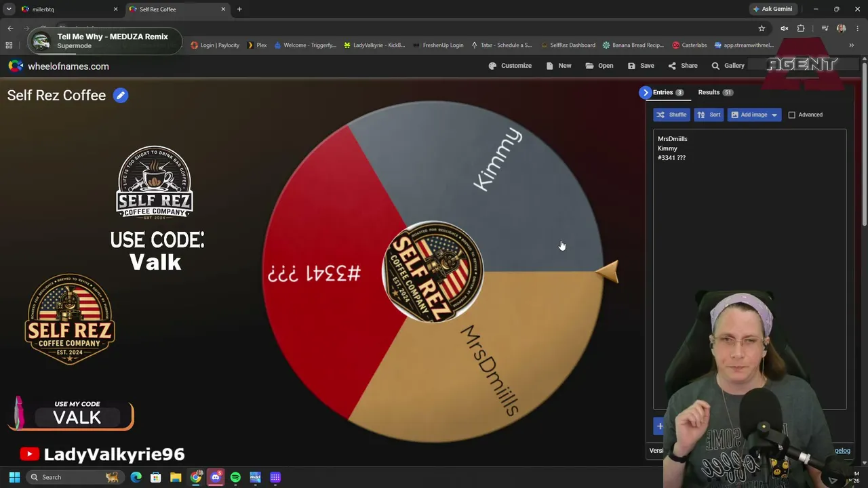Open the Chrome profile avatar
The height and width of the screenshot is (488, 868).
point(842,28)
